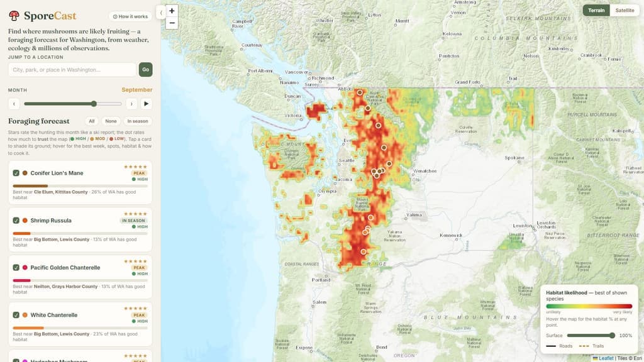The image size is (644, 362).
Task: Click the map marker near Abbotsford border
Action: click(360, 93)
